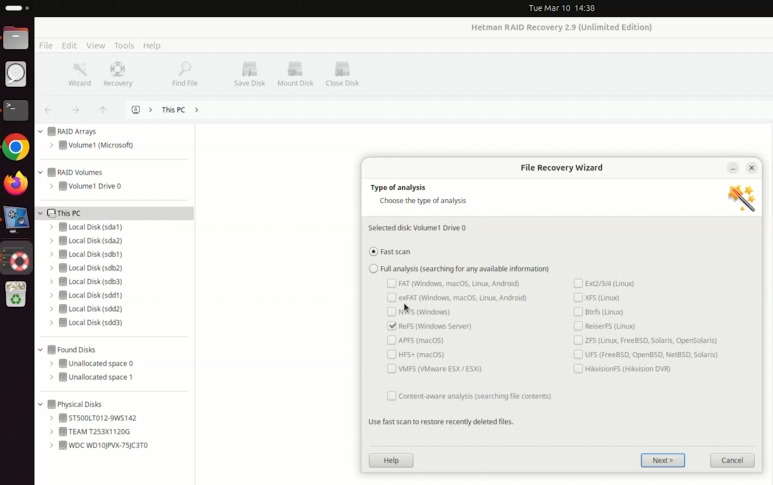Viewport: 773px width, 485px height.
Task: Go up one level with up arrow
Action: coord(103,109)
